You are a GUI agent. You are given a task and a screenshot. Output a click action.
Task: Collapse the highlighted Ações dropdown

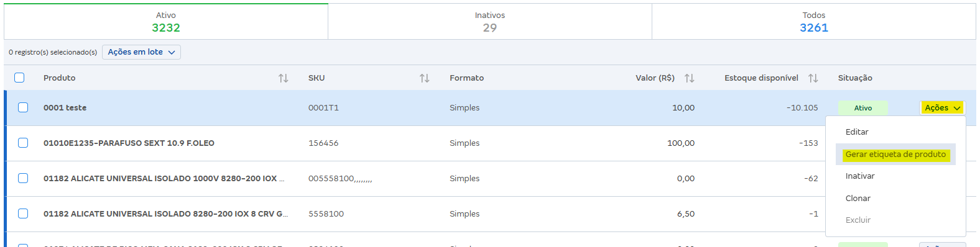click(x=942, y=108)
